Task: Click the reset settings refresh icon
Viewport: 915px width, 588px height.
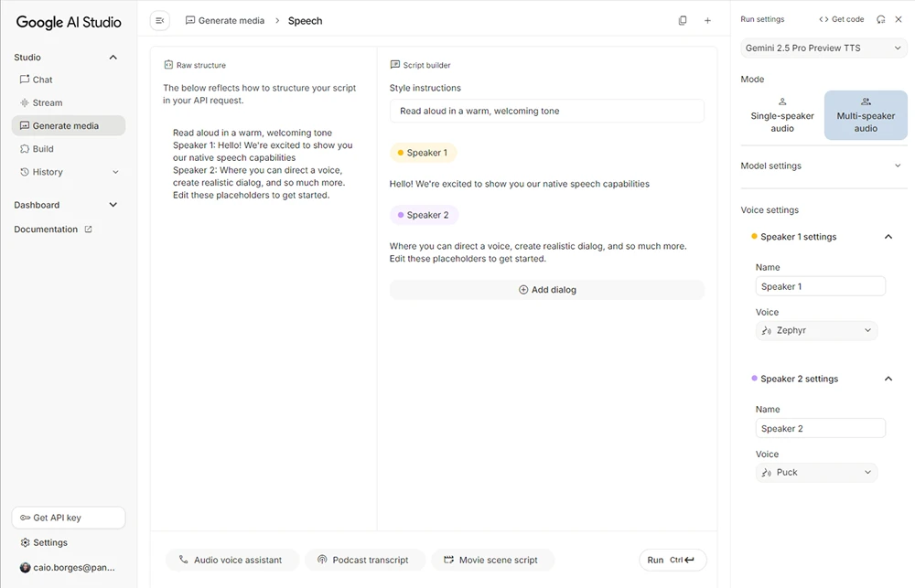Action: coord(880,19)
